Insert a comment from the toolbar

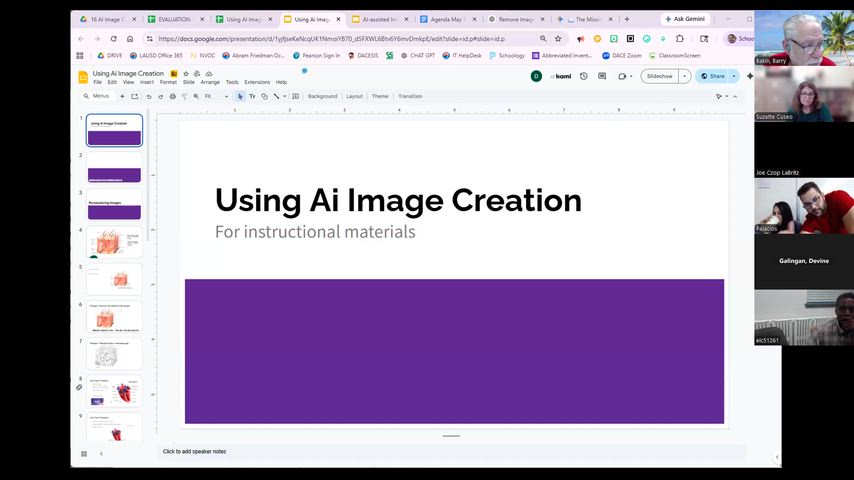coord(296,96)
